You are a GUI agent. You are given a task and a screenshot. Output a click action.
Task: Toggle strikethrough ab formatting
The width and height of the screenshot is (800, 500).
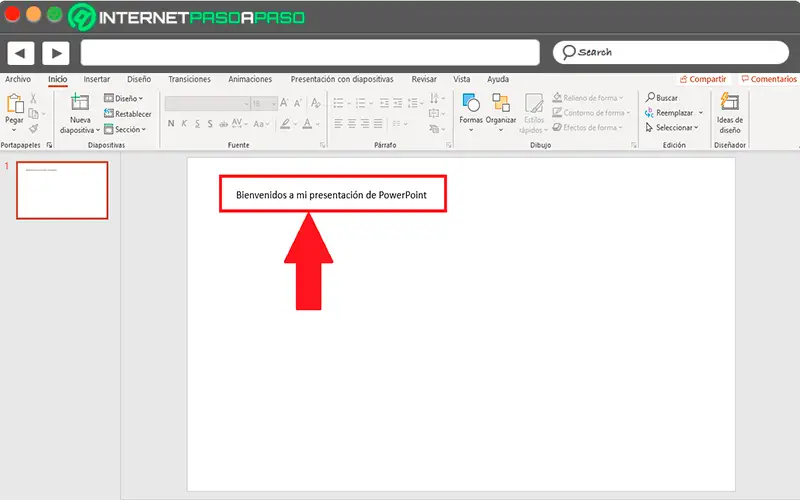[x=223, y=123]
